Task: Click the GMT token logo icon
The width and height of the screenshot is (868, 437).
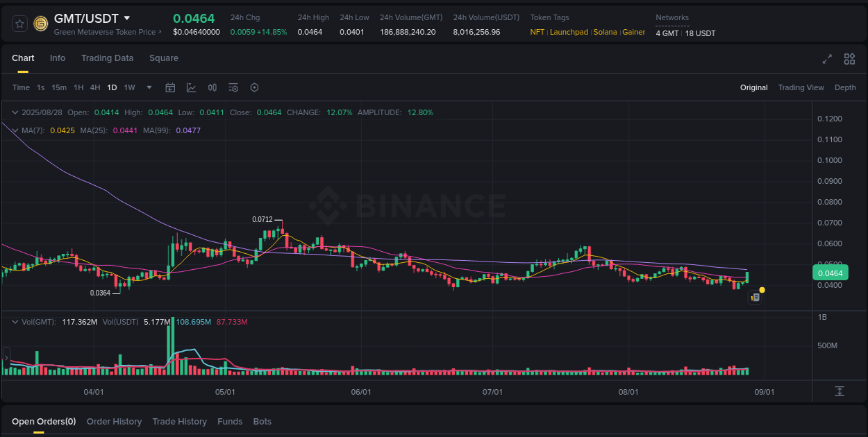Action: (40, 23)
